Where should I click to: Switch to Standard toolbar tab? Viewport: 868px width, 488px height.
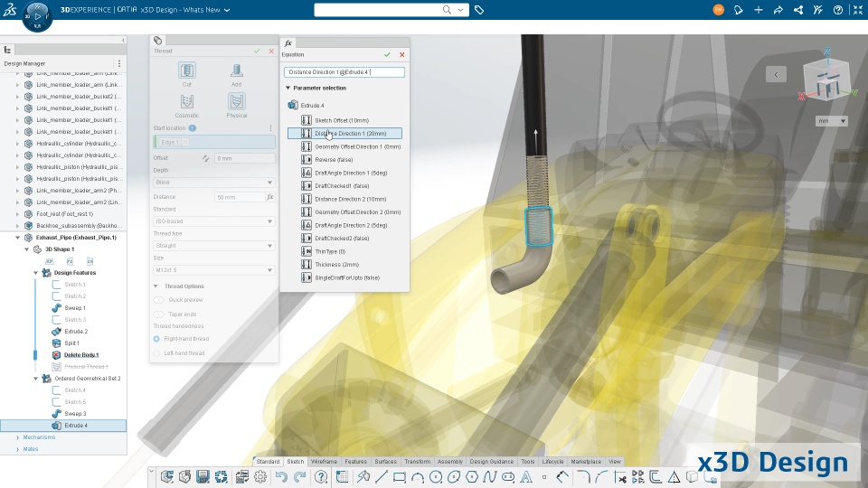point(268,462)
